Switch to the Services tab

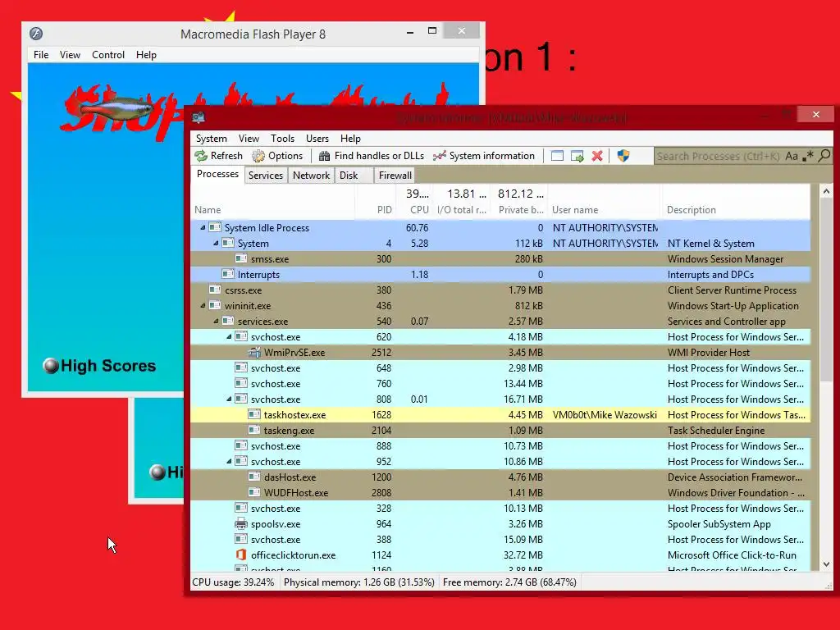click(x=266, y=176)
